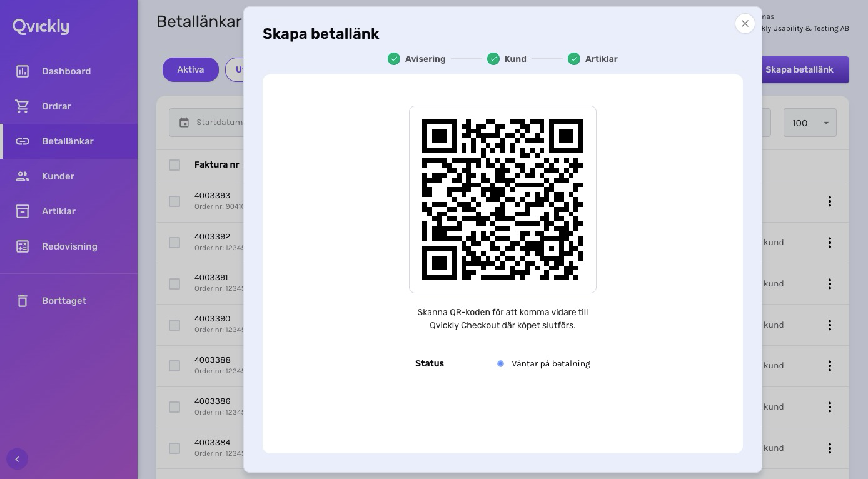
Task: Click the Redovisning calculator icon
Action: pyautogui.click(x=23, y=246)
